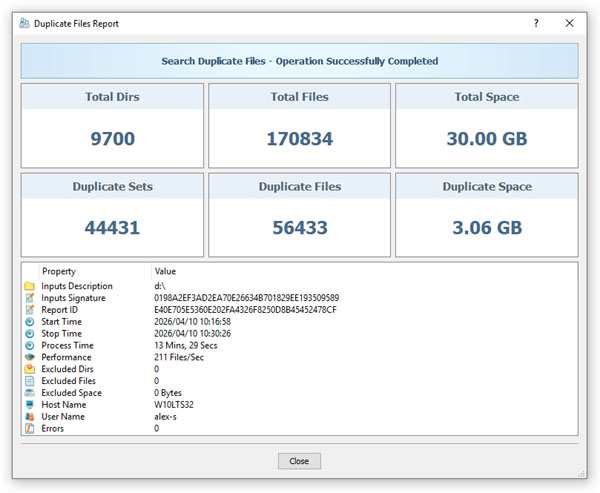The height and width of the screenshot is (493, 600).
Task: Click the Duplicate Space card heading
Action: coord(487,186)
